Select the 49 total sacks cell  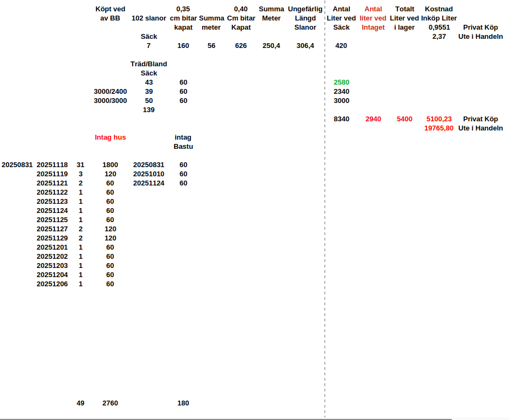(x=80, y=403)
